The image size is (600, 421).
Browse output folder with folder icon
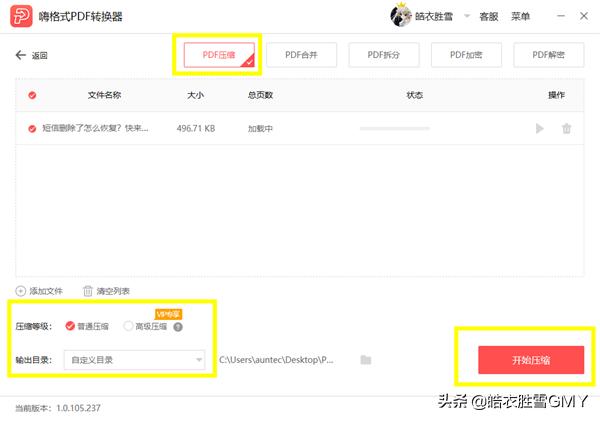pyautogui.click(x=366, y=360)
